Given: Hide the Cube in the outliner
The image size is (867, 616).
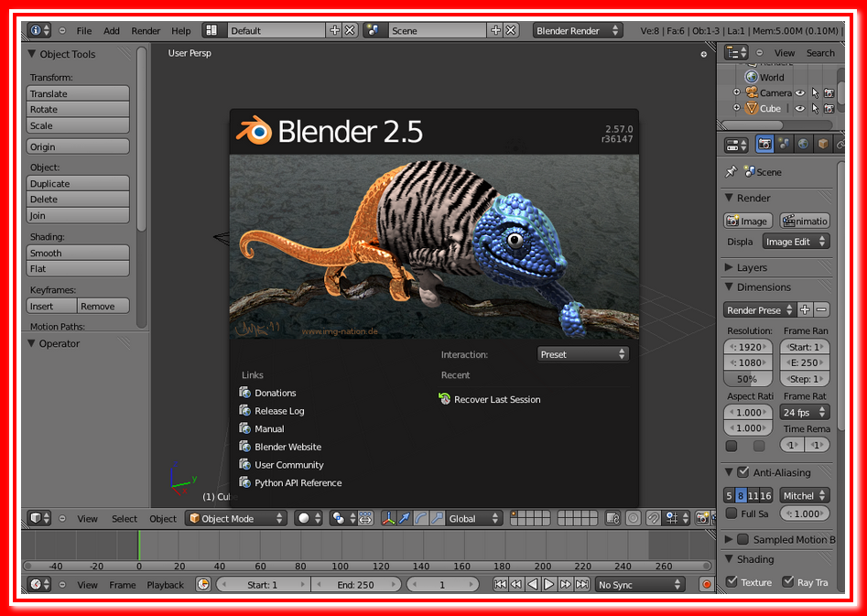Looking at the screenshot, I should coord(800,108).
